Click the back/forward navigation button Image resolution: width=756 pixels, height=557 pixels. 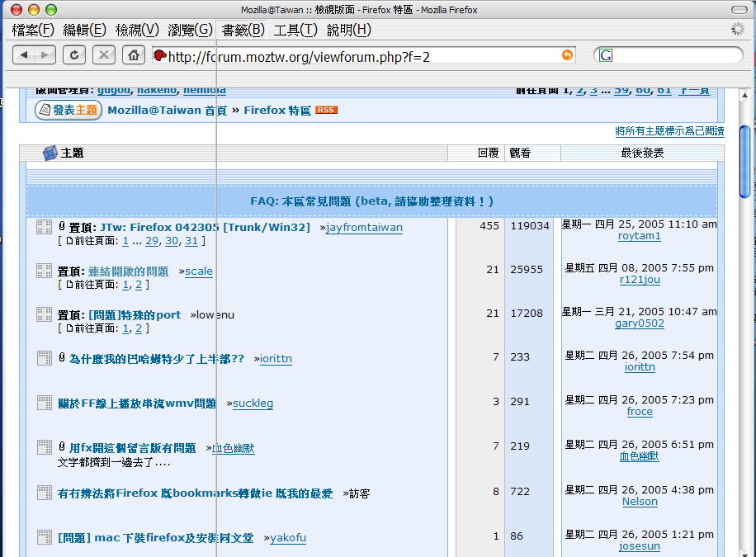click(34, 55)
